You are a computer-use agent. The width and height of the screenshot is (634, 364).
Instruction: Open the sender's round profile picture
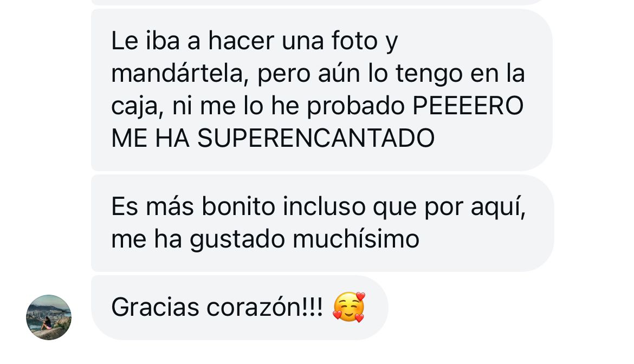pyautogui.click(x=49, y=317)
